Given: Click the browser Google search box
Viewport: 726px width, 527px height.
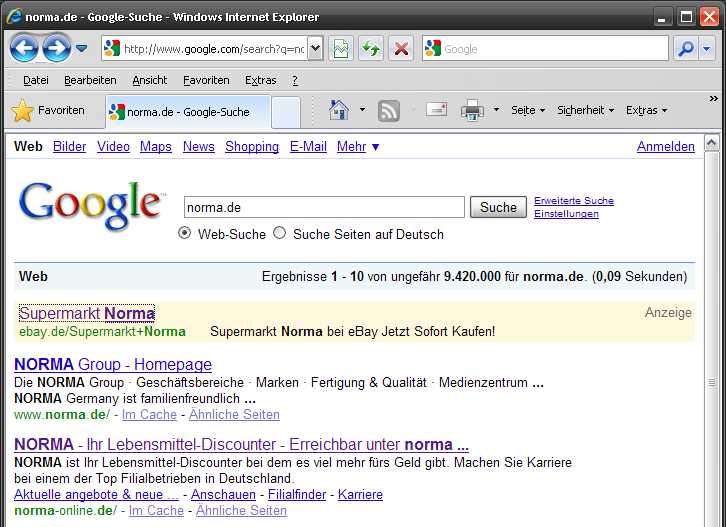Looking at the screenshot, I should (545, 49).
